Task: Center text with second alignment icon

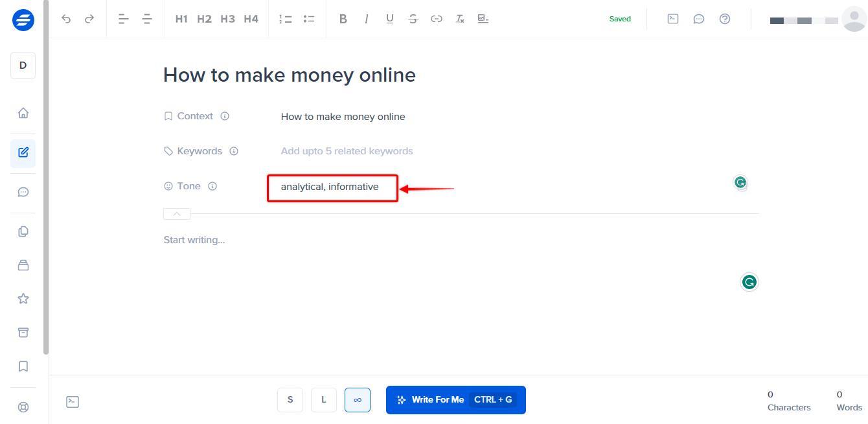Action: pos(147,19)
